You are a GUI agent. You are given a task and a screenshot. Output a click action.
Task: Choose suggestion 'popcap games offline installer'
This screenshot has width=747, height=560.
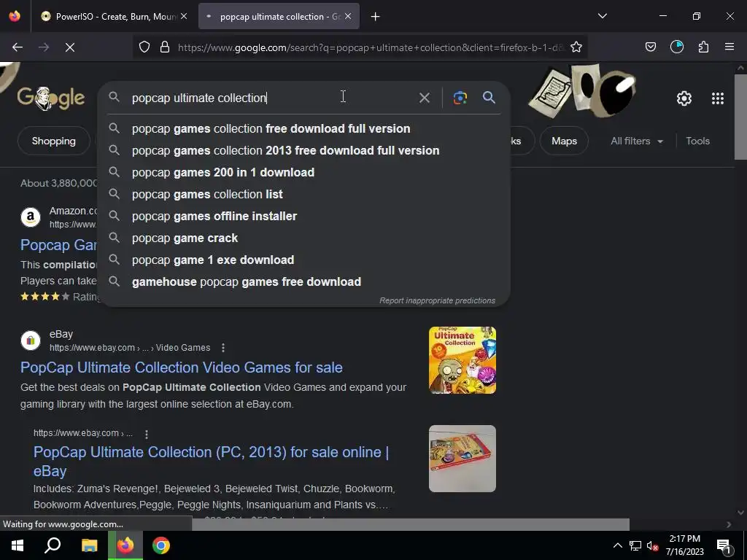pos(304,216)
